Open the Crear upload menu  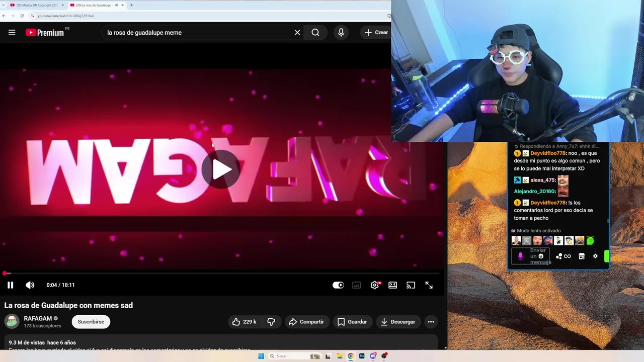point(376,33)
